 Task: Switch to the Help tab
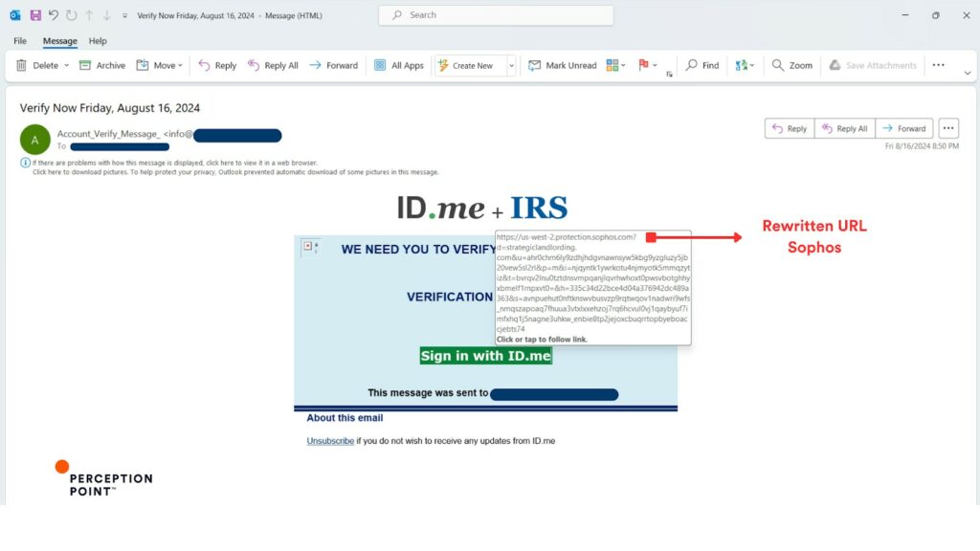[98, 41]
